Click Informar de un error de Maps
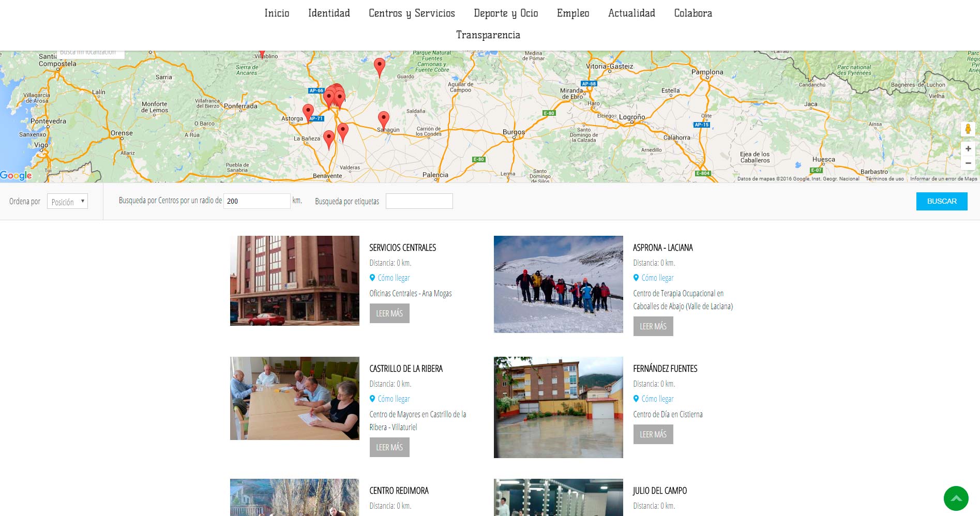The width and height of the screenshot is (980, 516). tap(944, 179)
